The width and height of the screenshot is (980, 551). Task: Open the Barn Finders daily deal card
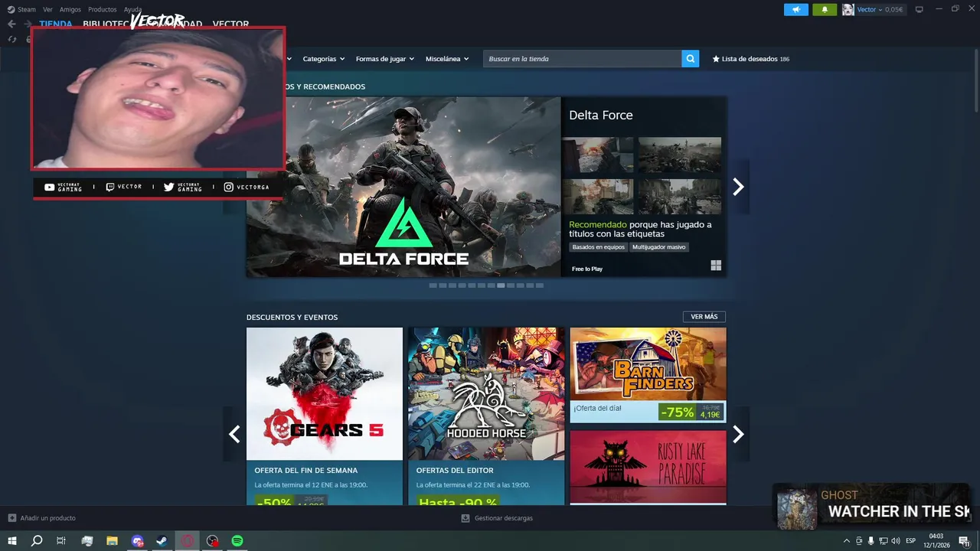(x=648, y=375)
